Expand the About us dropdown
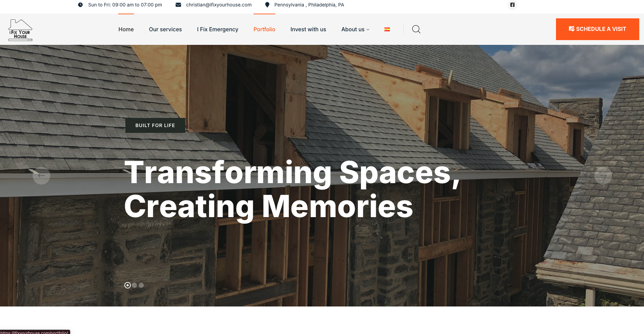644x334 pixels. pyautogui.click(x=355, y=30)
